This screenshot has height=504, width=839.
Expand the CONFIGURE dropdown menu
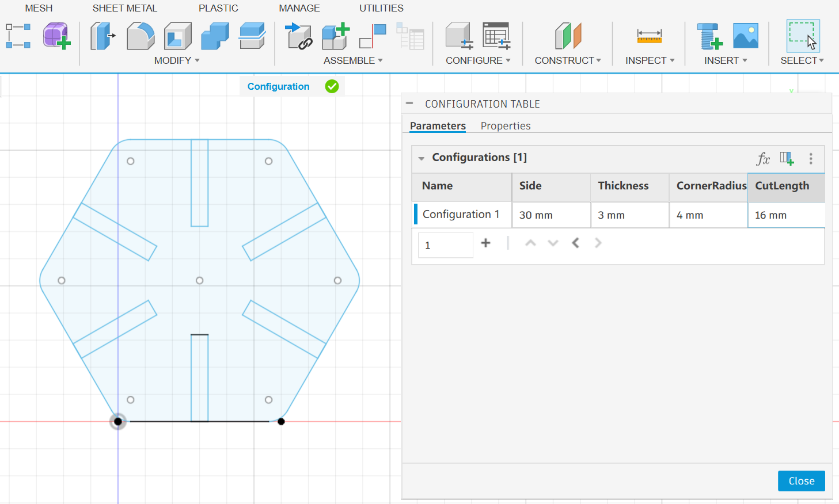tap(478, 60)
